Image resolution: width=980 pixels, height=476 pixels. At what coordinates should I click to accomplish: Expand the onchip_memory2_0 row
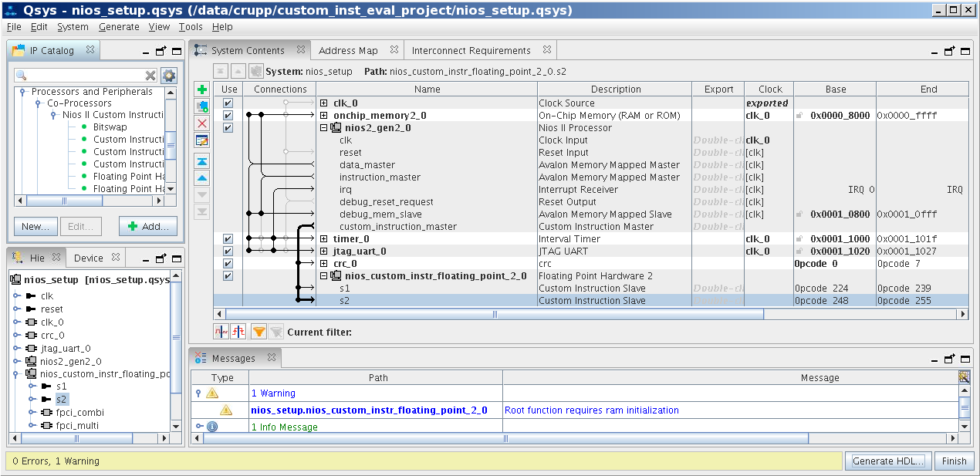[324, 116]
